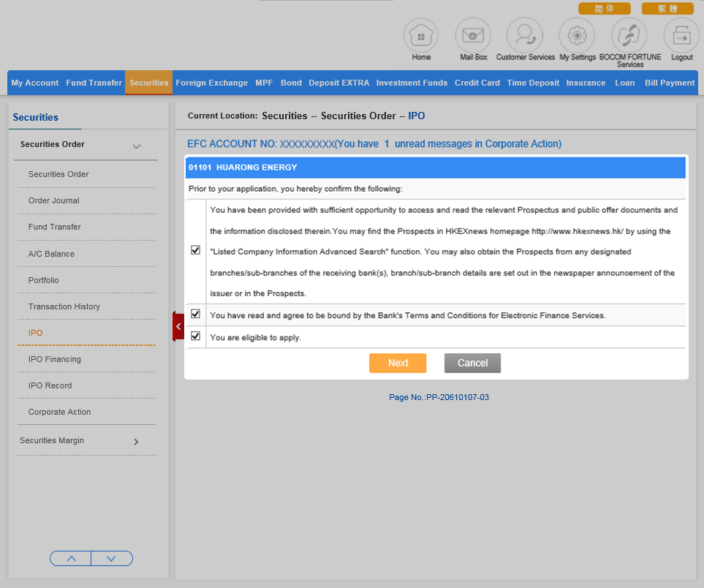This screenshot has width=704, height=588.
Task: Collapse sidebar with red arrow handle
Action: [x=178, y=326]
